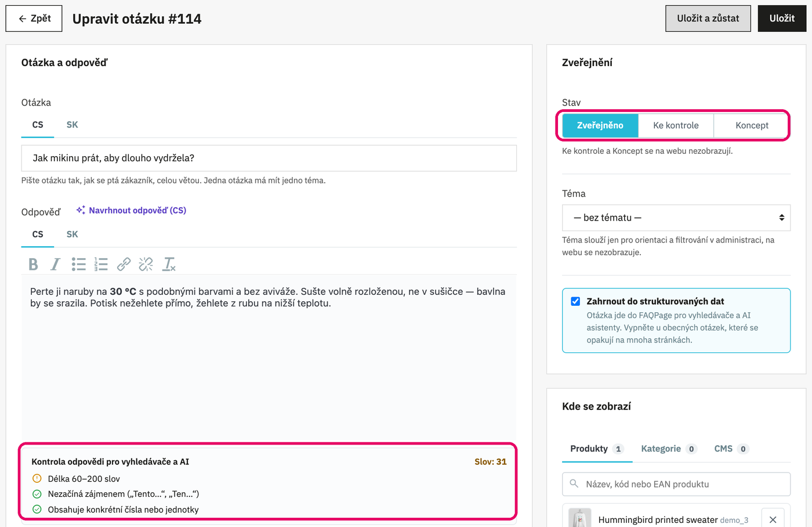The image size is (812, 527).
Task: Click Uložit a zůstat button
Action: [708, 19]
